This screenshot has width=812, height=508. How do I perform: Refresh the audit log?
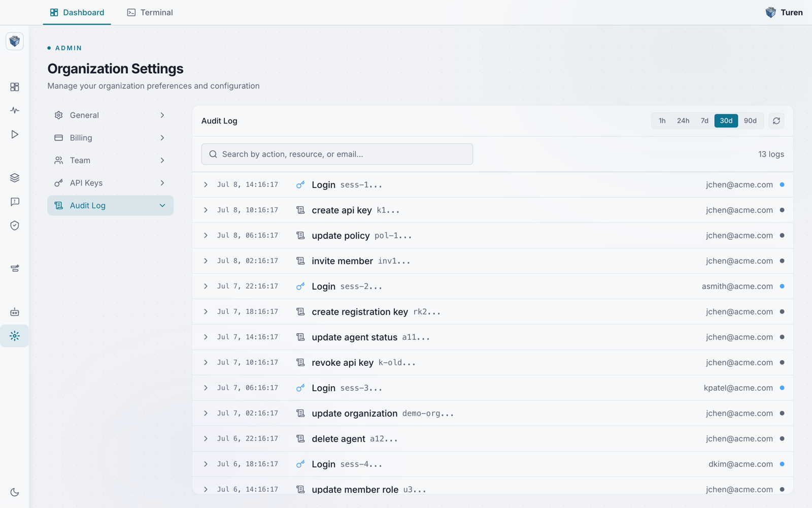pyautogui.click(x=776, y=121)
